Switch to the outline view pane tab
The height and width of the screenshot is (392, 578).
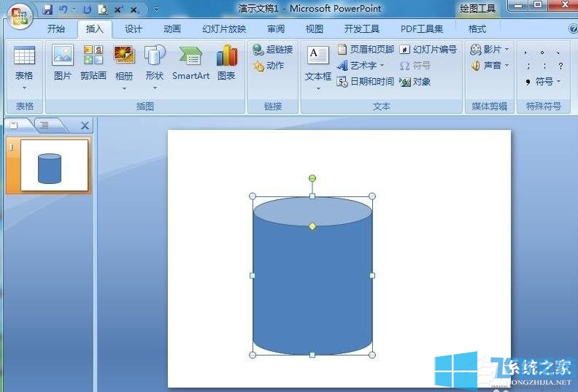click(x=45, y=125)
